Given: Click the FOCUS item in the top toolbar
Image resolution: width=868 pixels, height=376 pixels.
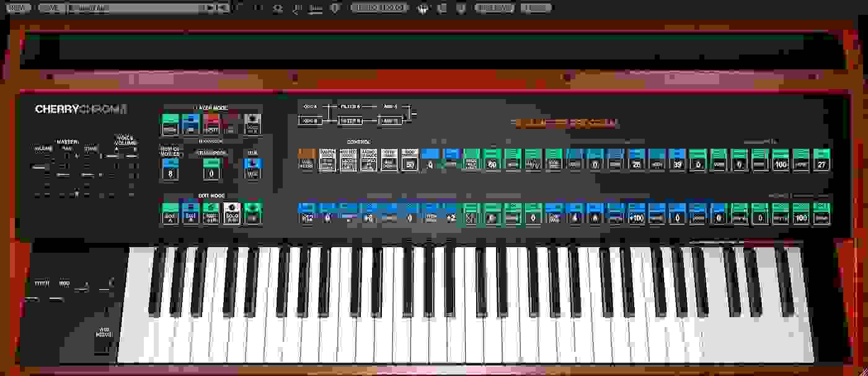Looking at the screenshot, I should [534, 8].
